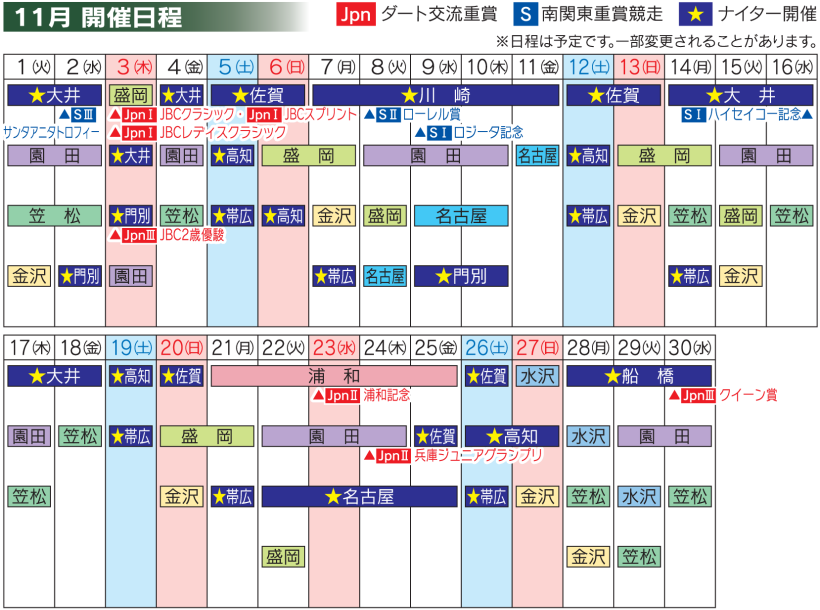Select the 30(水) date header
Viewport: 820px width, 610px height.
(x=690, y=348)
